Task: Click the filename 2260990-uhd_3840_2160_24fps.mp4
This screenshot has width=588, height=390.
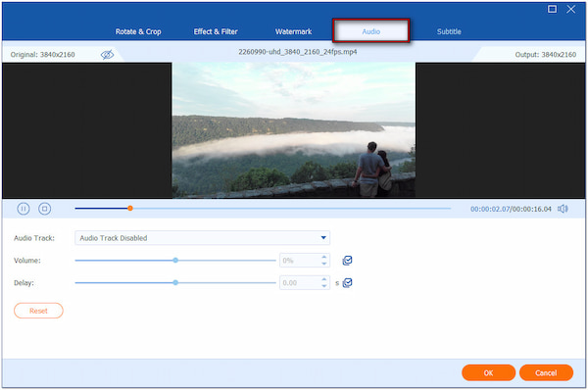Action: [x=298, y=52]
